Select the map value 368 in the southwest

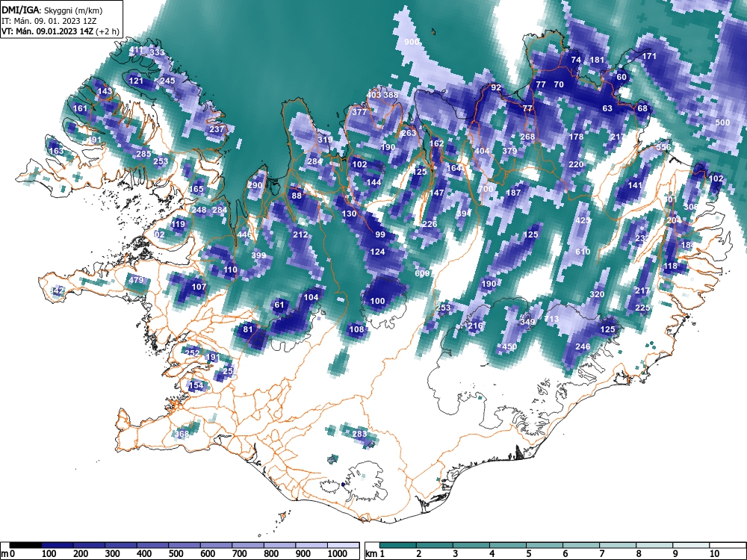pos(182,433)
